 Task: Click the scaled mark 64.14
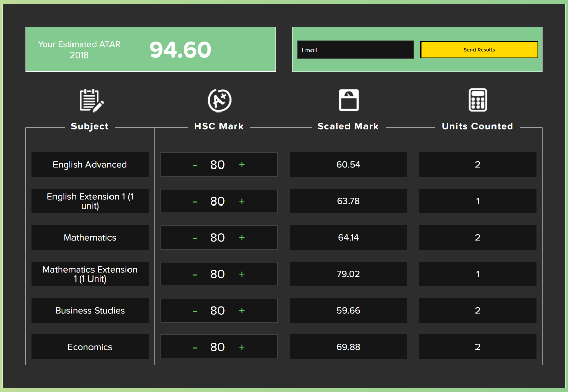tap(348, 238)
